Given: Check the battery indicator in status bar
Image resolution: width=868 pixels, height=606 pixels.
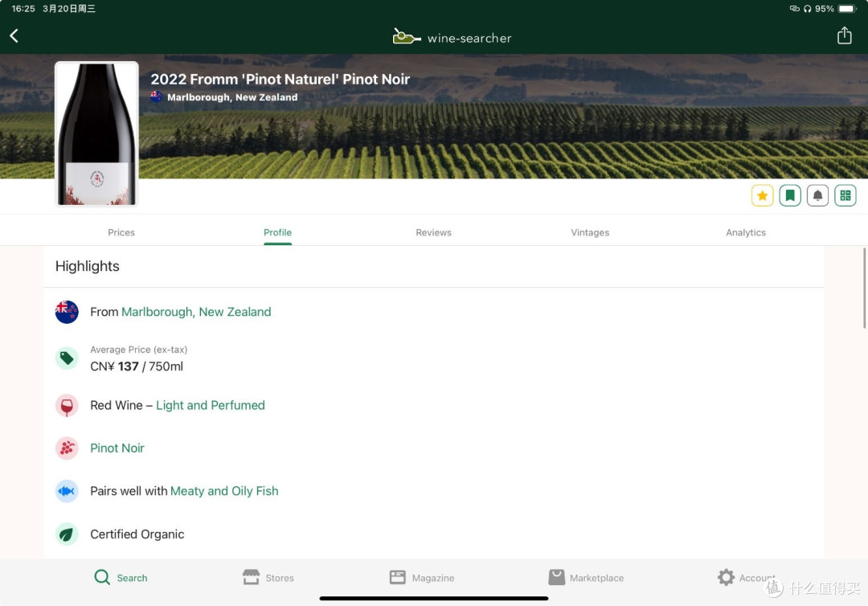Looking at the screenshot, I should 847,8.
